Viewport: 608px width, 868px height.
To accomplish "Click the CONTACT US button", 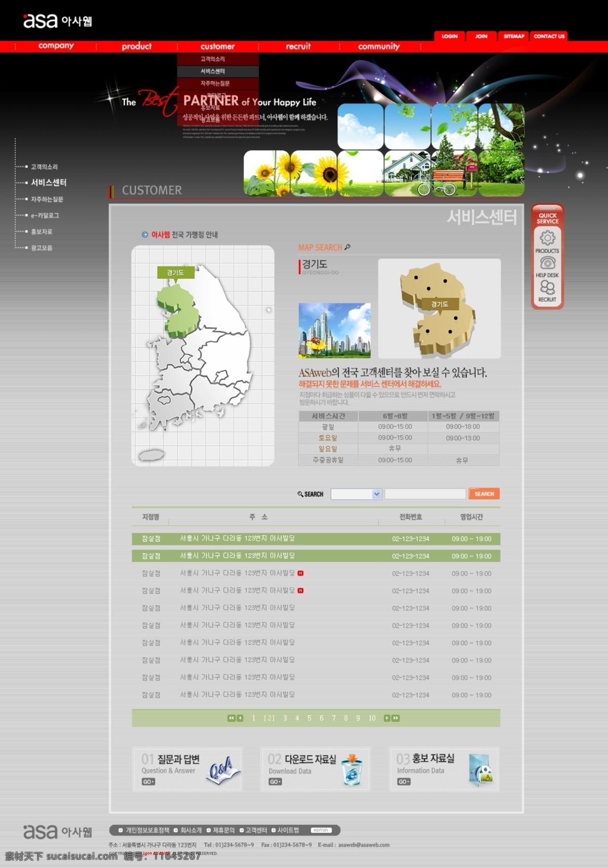I will [549, 36].
